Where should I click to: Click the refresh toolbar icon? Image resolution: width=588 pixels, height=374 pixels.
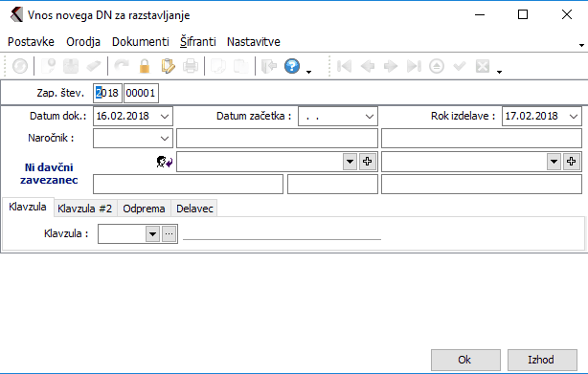tap(20, 66)
